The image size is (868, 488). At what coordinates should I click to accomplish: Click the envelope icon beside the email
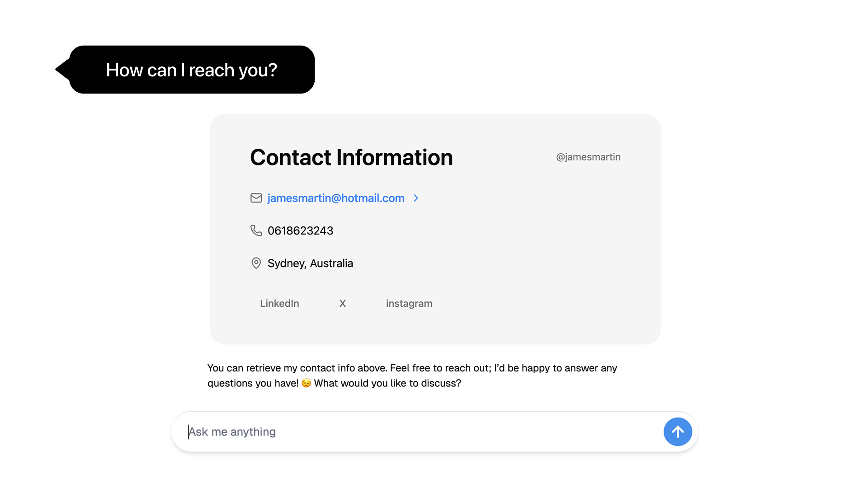(x=256, y=198)
